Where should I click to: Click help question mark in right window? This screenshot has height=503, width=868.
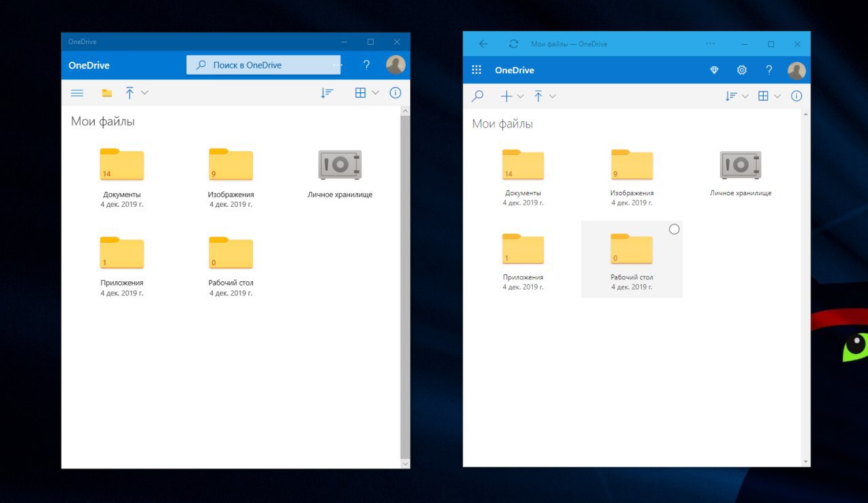769,70
